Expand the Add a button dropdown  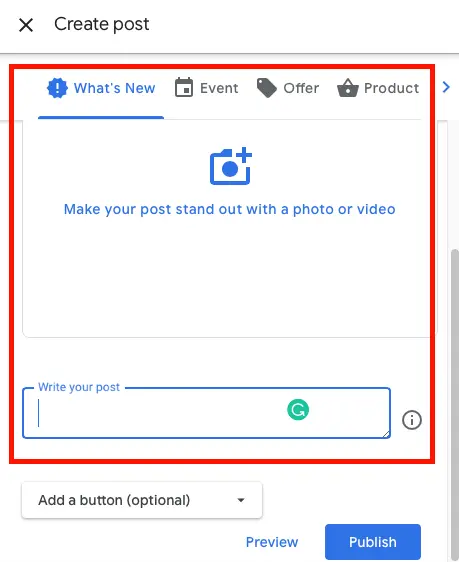[142, 500]
